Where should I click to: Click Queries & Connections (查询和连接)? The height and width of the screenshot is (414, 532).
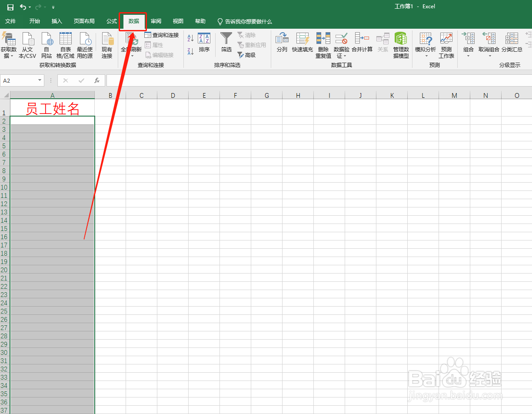[x=162, y=35]
